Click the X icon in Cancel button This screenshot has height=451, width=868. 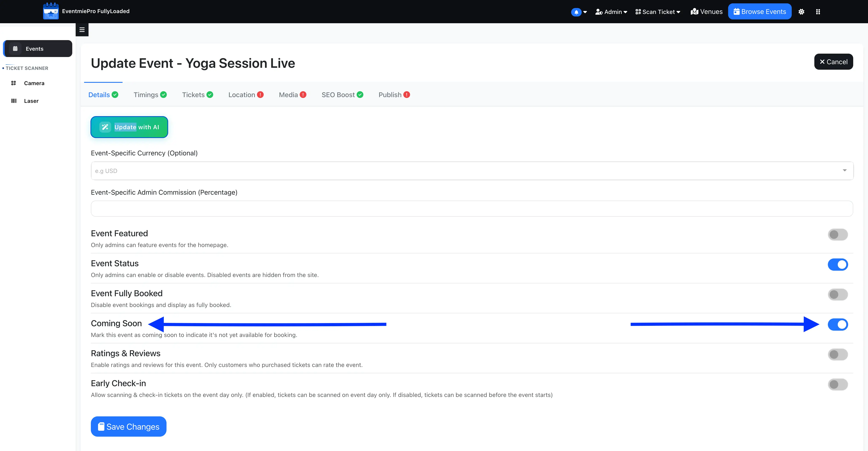coord(822,62)
